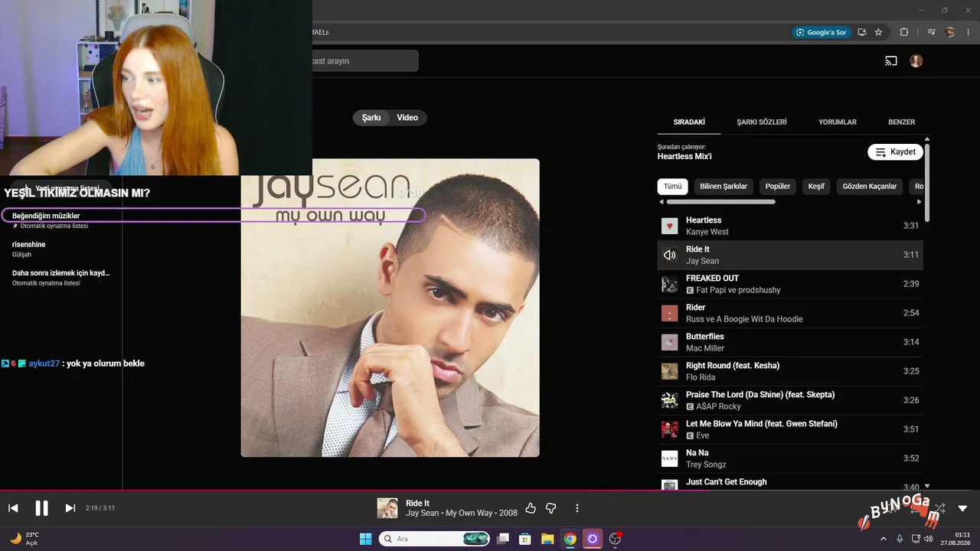980x551 pixels.
Task: Click the filter chips horizontal scrollbar
Action: [720, 202]
